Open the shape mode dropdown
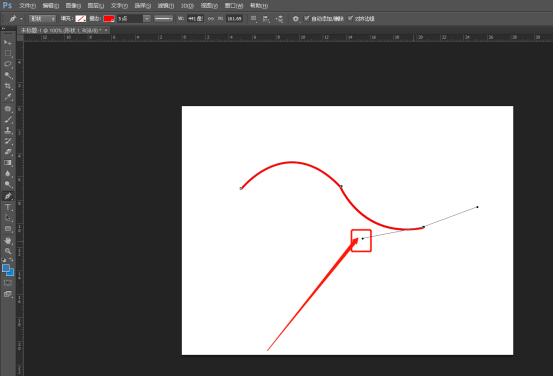This screenshot has width=554, height=376. coord(42,18)
